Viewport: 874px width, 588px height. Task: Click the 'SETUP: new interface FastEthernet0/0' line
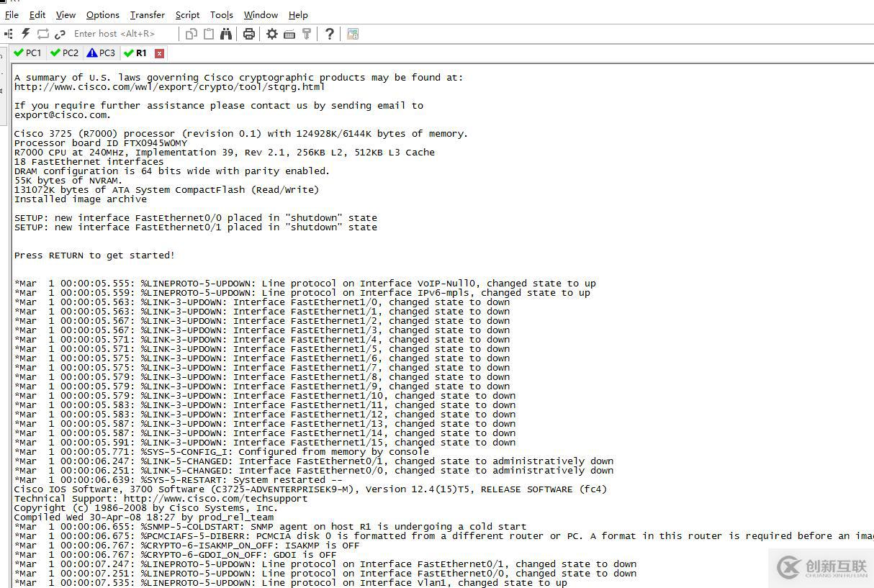(x=196, y=218)
